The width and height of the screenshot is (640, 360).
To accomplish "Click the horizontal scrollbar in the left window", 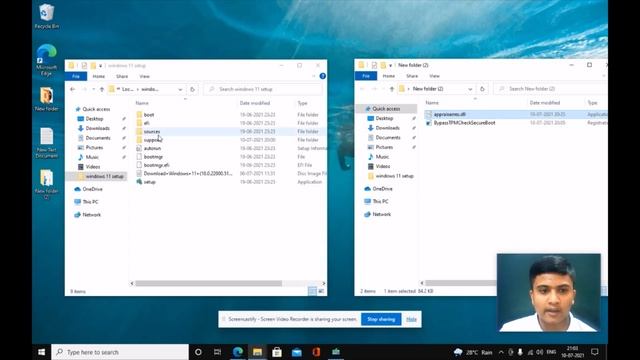I will [x=208, y=283].
